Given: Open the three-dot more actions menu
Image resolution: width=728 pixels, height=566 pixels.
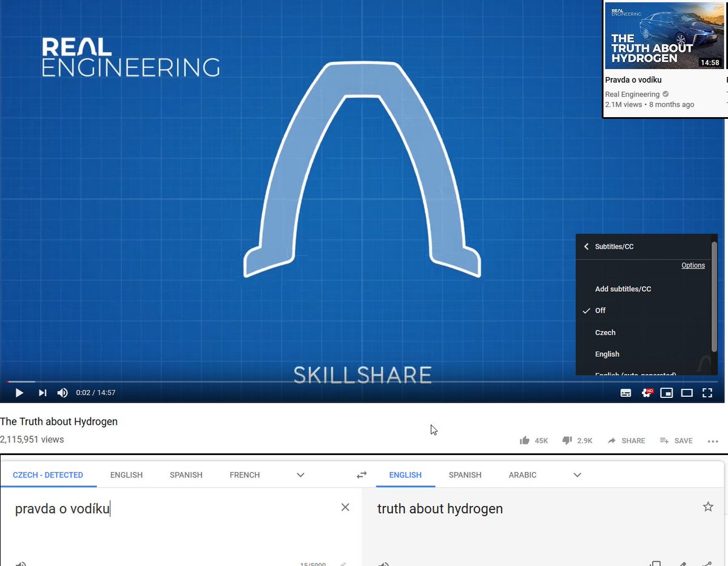Looking at the screenshot, I should 712,441.
